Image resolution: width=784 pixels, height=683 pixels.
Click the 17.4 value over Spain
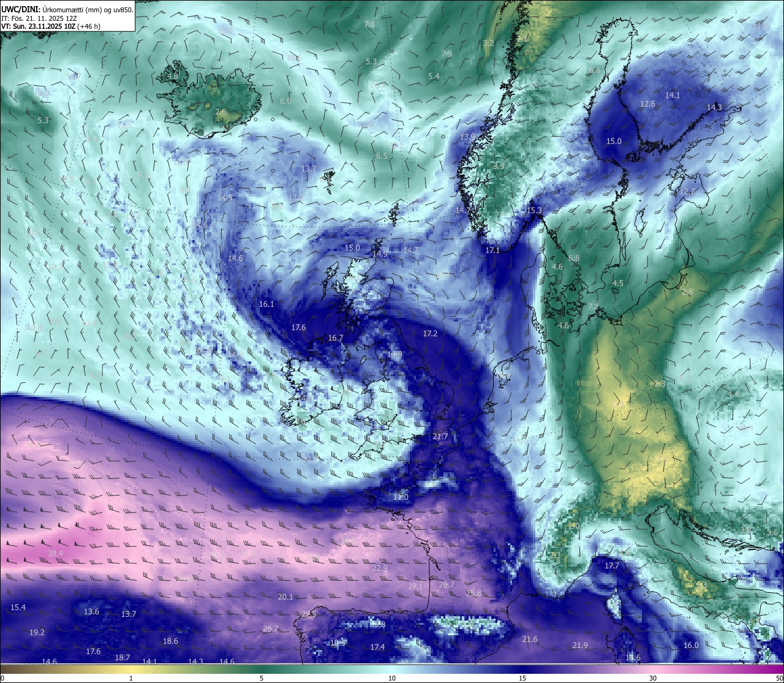point(377,647)
